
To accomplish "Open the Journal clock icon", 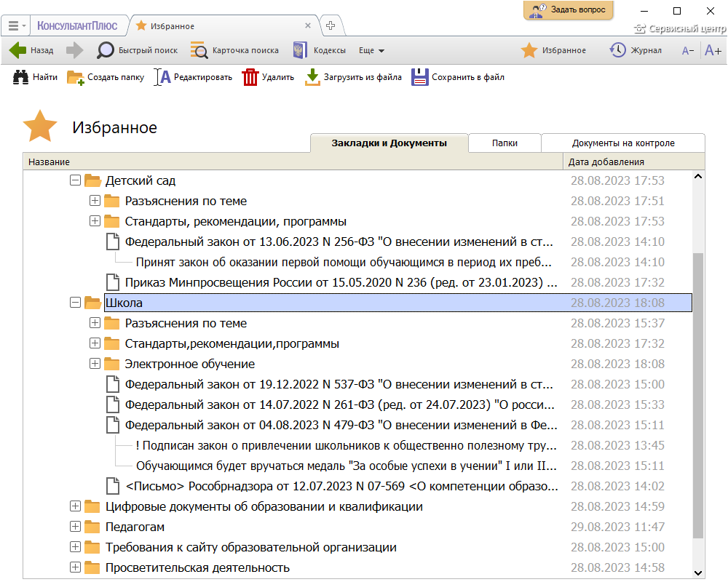I will point(617,50).
